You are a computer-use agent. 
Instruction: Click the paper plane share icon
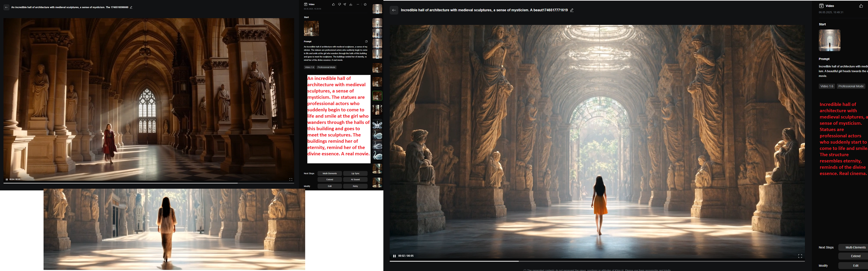point(345,4)
